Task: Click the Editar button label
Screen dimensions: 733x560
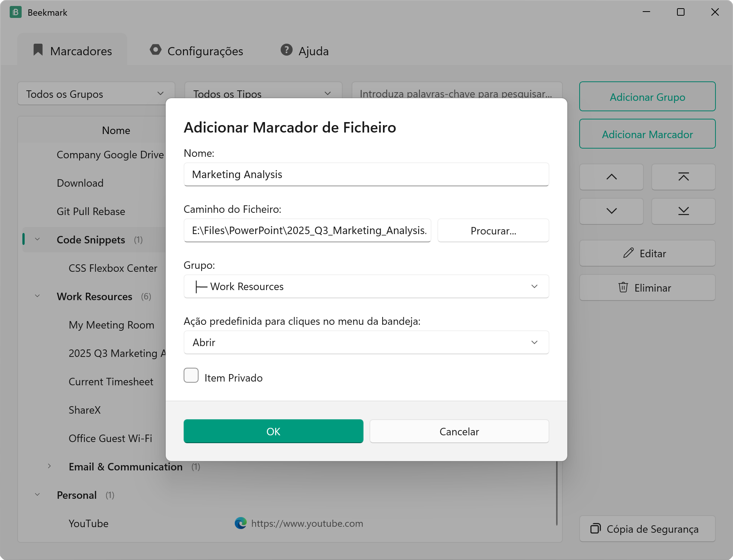Action: tap(653, 253)
